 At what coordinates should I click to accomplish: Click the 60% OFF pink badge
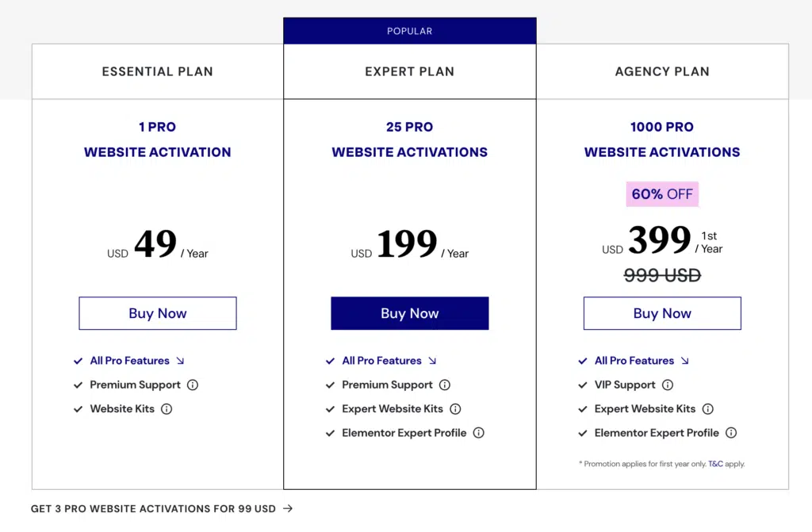tap(662, 194)
